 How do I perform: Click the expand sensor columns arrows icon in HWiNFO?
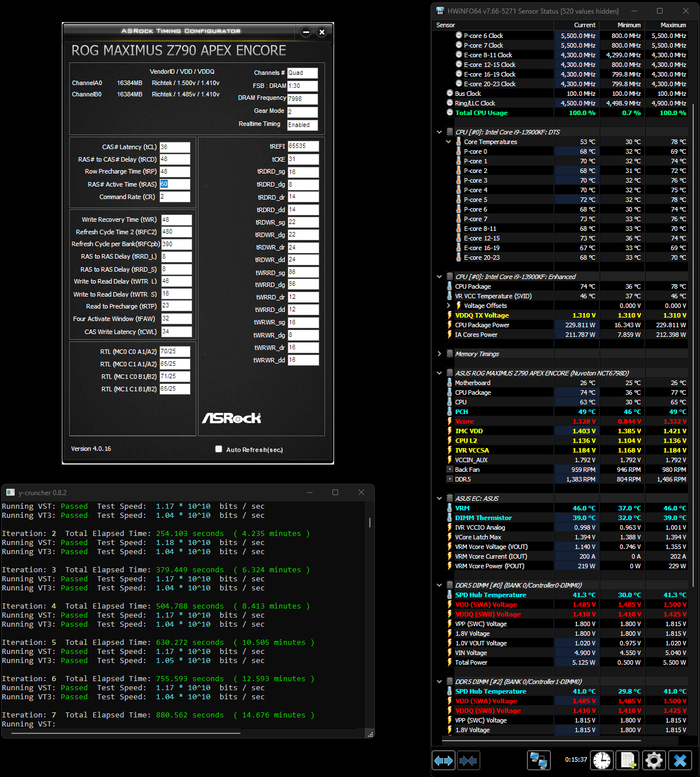point(443,760)
